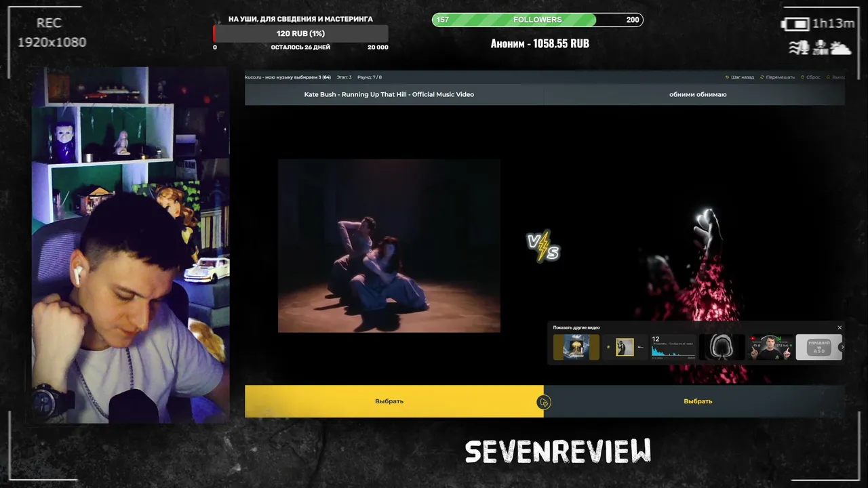Click the Аноним - 1058.55 RUB donation text
This screenshot has height=488, width=868.
pyautogui.click(x=540, y=43)
